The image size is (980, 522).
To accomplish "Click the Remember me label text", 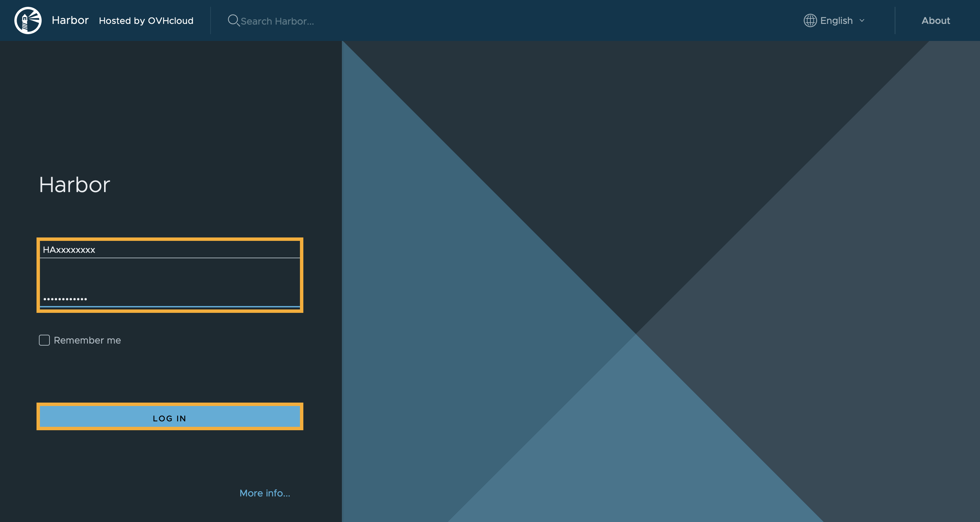I will click(x=87, y=340).
